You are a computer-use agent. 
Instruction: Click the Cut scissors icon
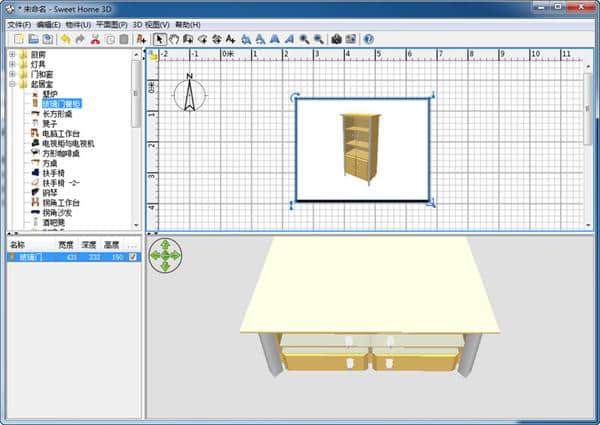[95, 38]
